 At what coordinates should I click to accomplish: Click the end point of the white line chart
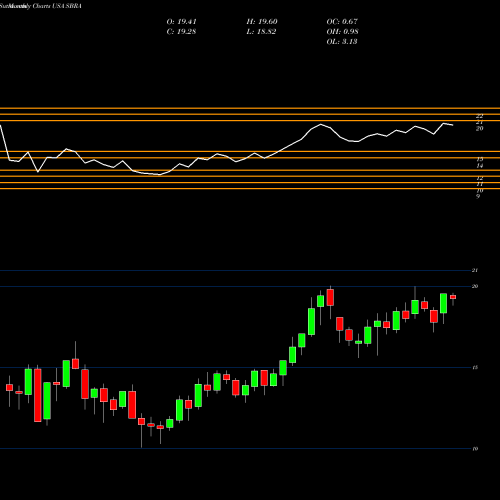coord(452,125)
